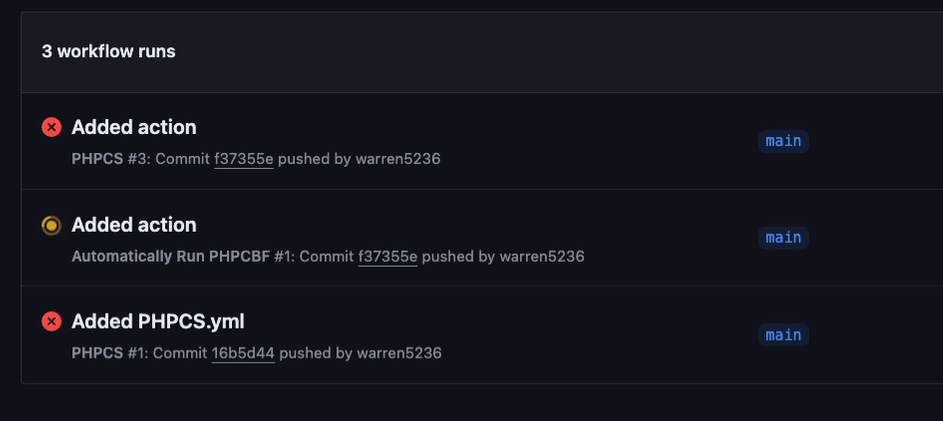Click the '3 workflow runs' heading

[x=109, y=52]
